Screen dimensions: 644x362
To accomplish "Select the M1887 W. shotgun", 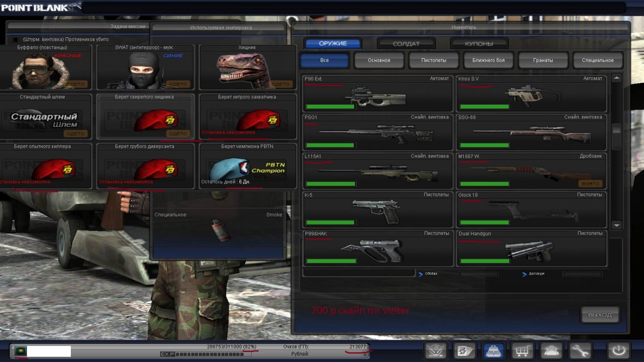I will coord(532,171).
